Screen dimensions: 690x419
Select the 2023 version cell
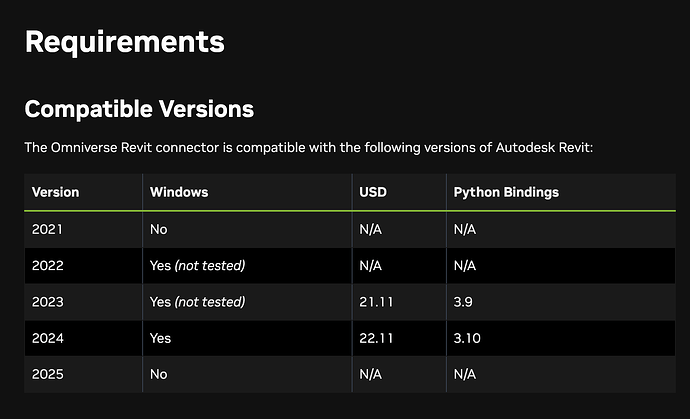coord(47,302)
